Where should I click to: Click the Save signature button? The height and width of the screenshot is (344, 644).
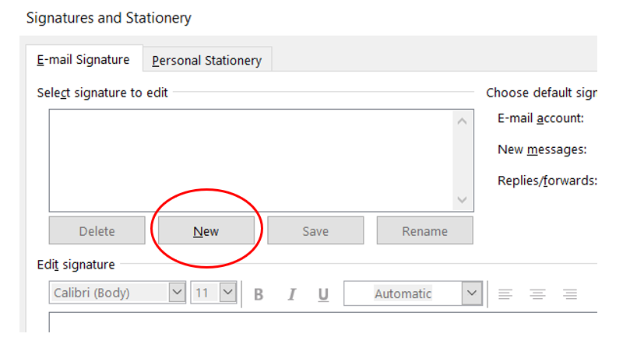pyautogui.click(x=315, y=231)
